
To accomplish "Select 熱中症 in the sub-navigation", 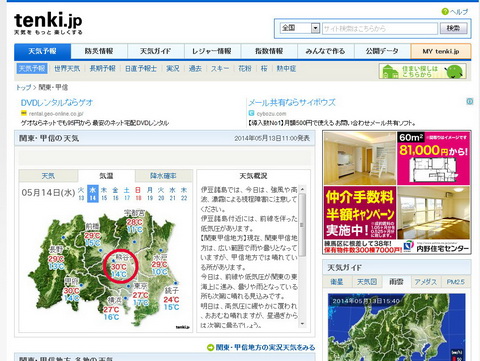I will 286,69.
